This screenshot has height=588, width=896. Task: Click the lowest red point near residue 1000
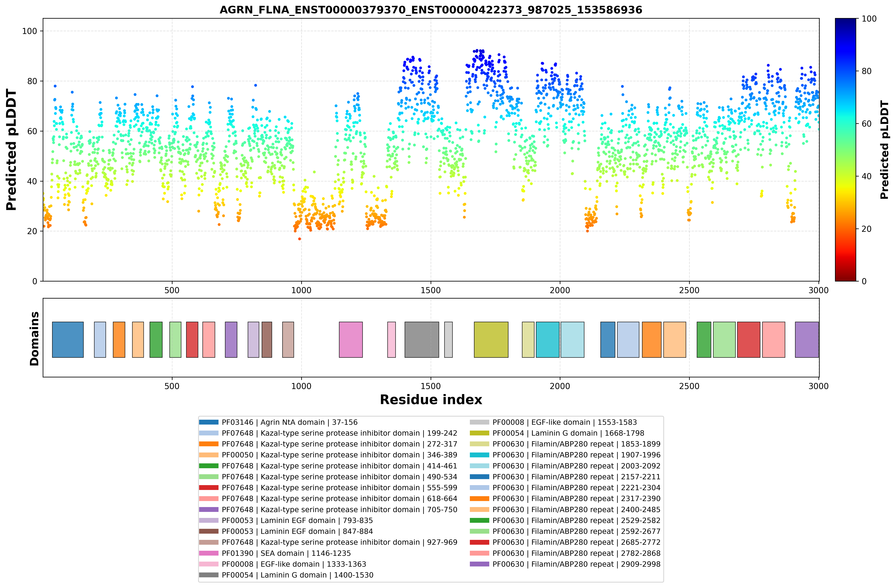[300, 239]
